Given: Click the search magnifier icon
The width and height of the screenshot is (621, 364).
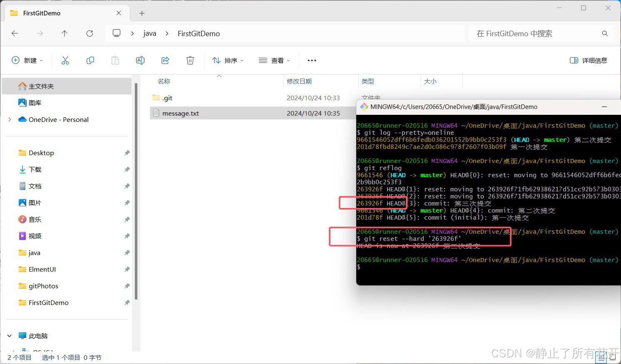Looking at the screenshot, I should (605, 33).
